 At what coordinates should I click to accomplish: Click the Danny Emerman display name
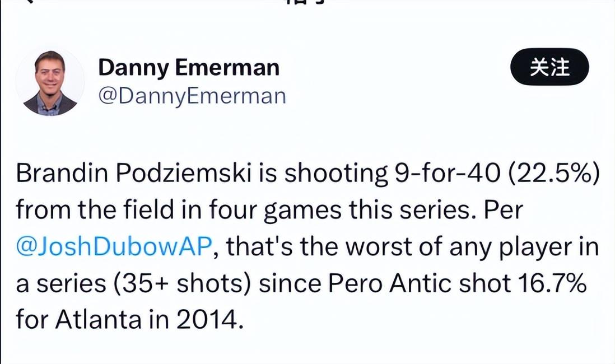(188, 68)
